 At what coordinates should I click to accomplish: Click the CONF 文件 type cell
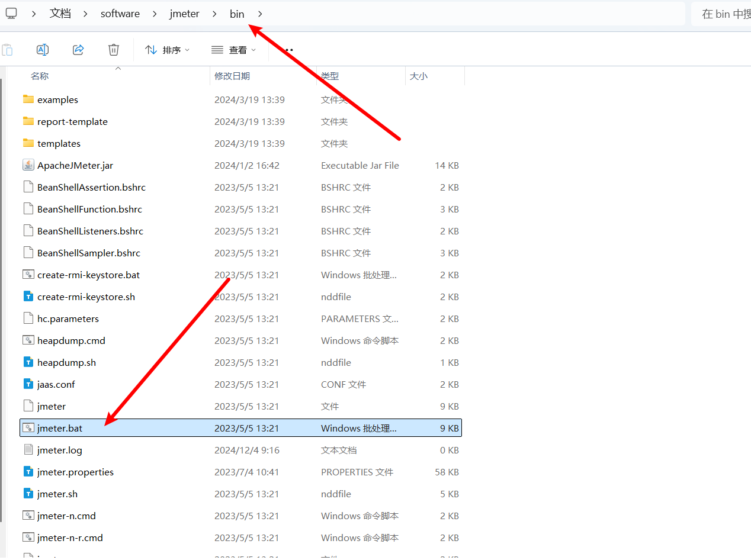tap(344, 384)
